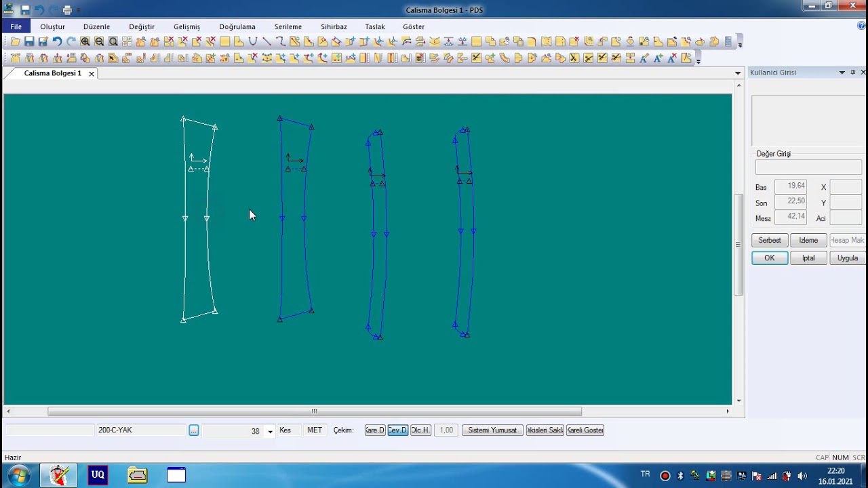Open the Göster menu
868x488 pixels.
(414, 26)
